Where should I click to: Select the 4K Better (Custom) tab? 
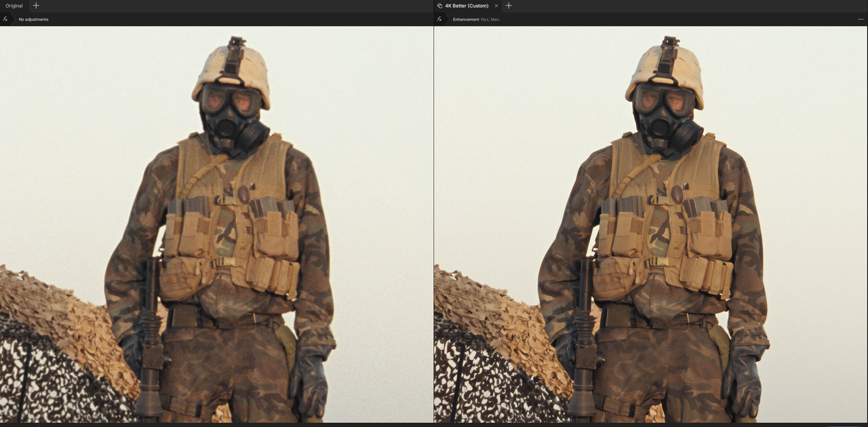coord(467,5)
